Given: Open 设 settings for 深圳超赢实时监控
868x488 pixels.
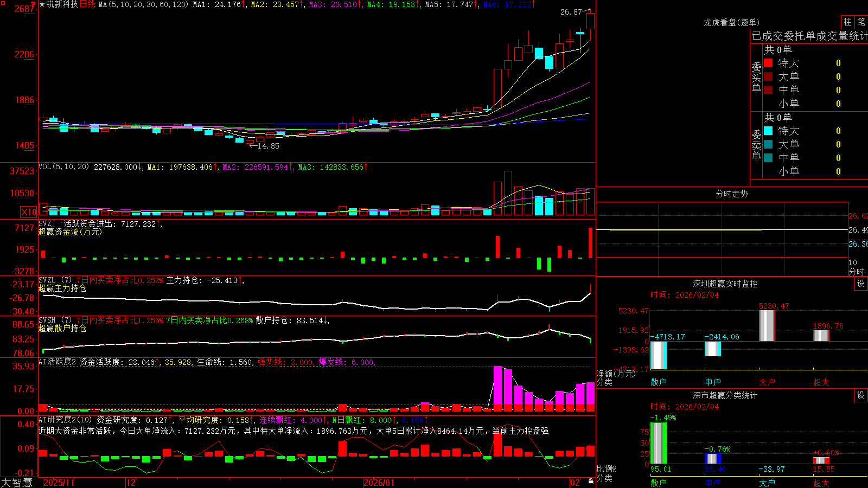Looking at the screenshot, I should click(861, 284).
